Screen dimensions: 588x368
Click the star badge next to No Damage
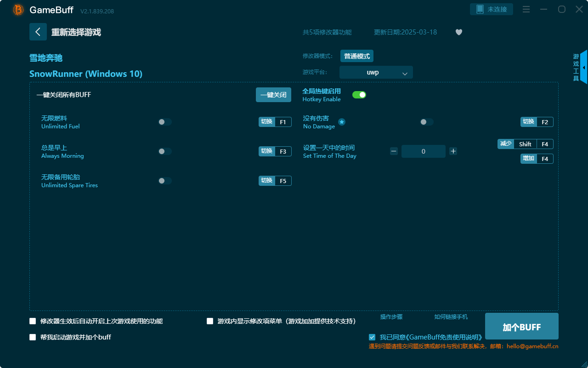pyautogui.click(x=341, y=122)
